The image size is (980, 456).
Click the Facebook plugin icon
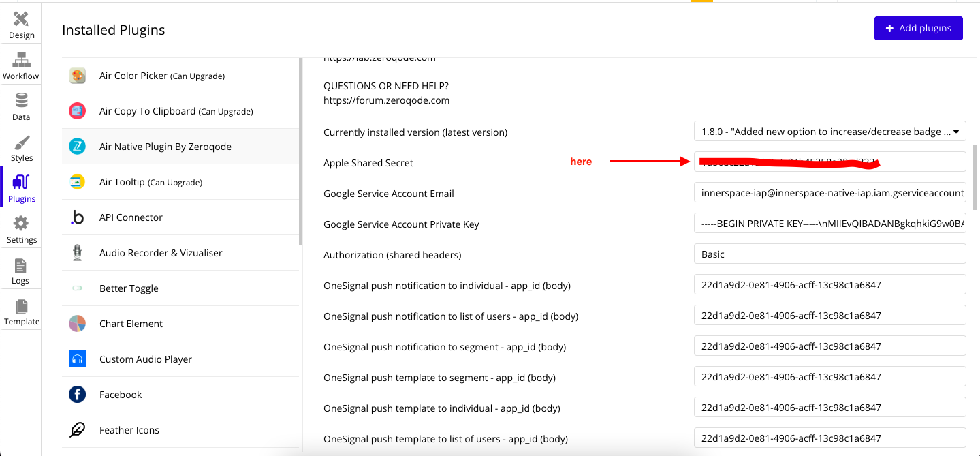coord(77,395)
